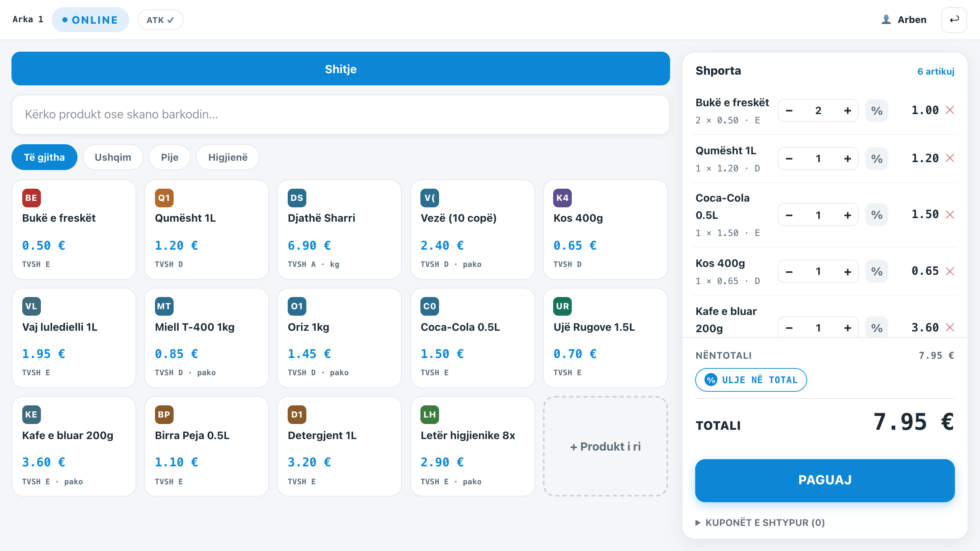Pick the Letër higjienike 8x card
980x551 pixels.
coord(472,446)
